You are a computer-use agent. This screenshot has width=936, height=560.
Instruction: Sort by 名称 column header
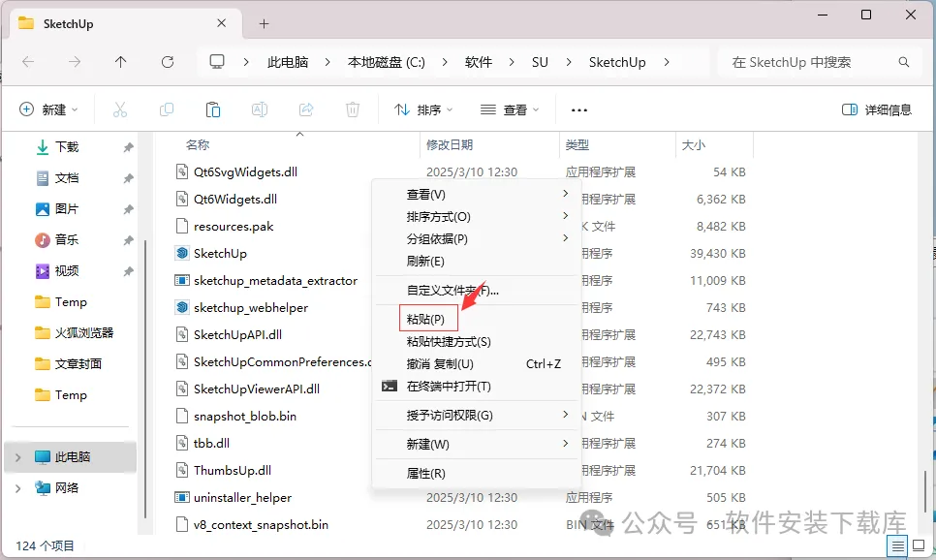[198, 145]
